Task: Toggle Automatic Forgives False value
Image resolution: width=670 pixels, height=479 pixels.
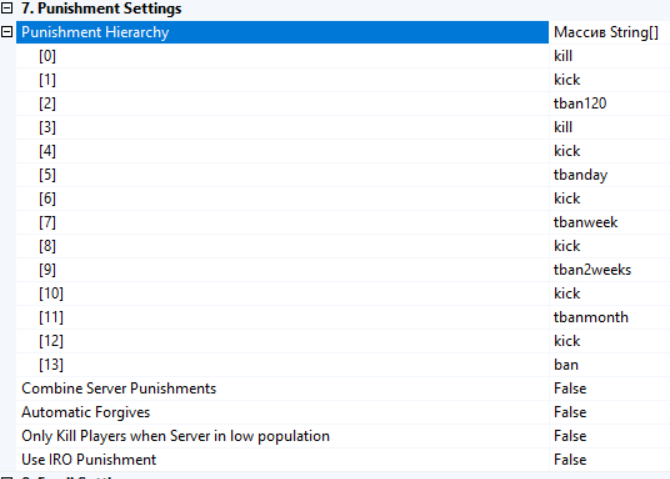Action: click(x=570, y=412)
